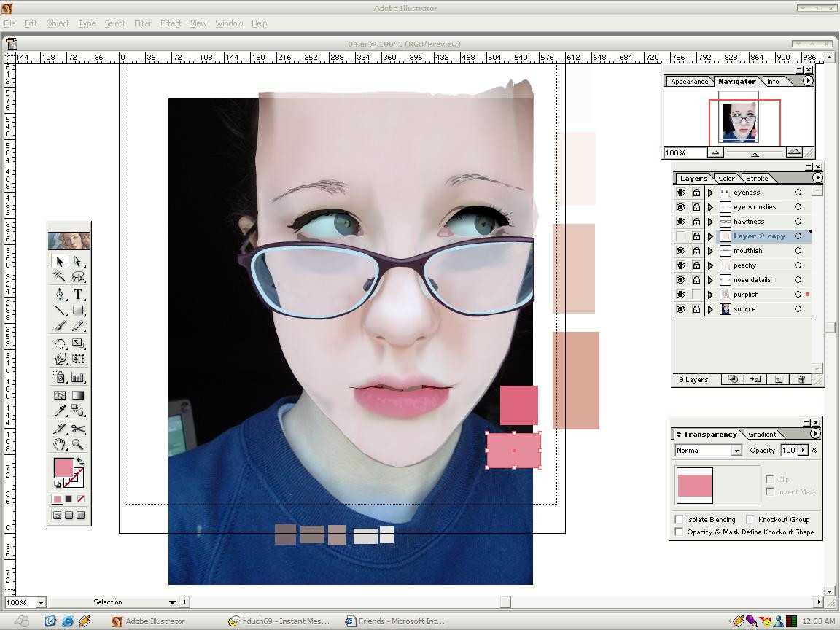
Task: Create new layer in Layers panel
Action: pos(779,379)
